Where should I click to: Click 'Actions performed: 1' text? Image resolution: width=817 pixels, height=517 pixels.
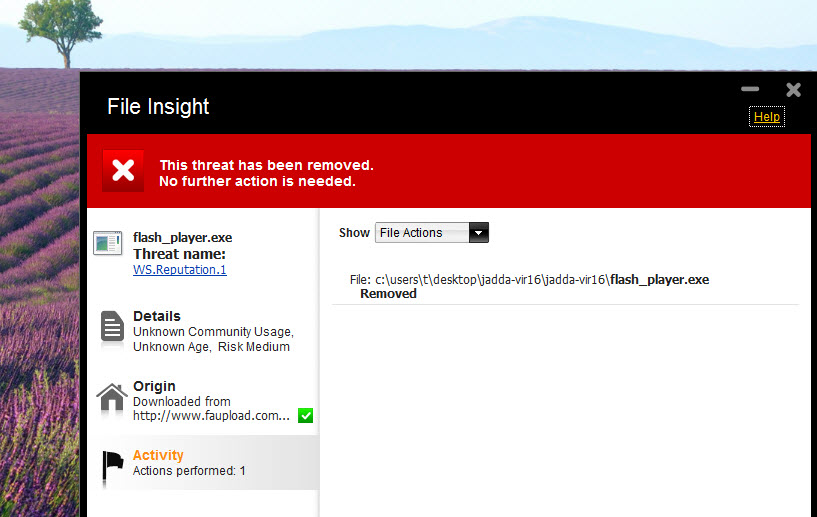(x=189, y=471)
